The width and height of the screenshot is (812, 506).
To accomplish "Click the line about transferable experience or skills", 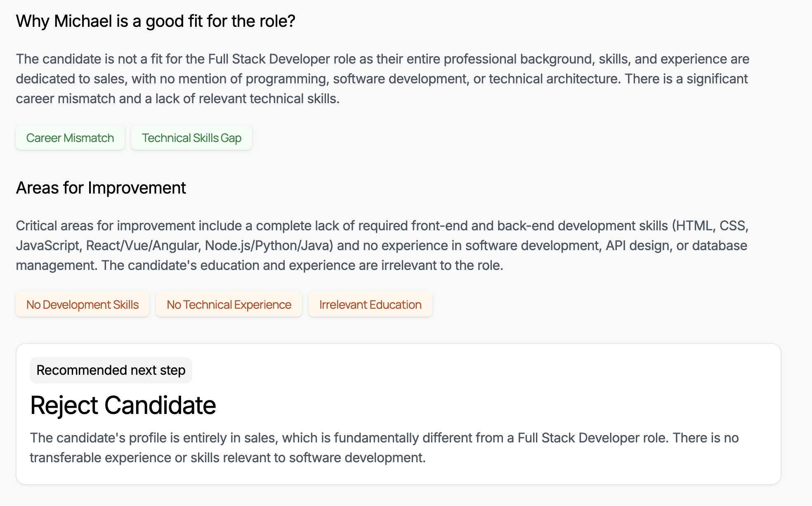I will tap(227, 458).
